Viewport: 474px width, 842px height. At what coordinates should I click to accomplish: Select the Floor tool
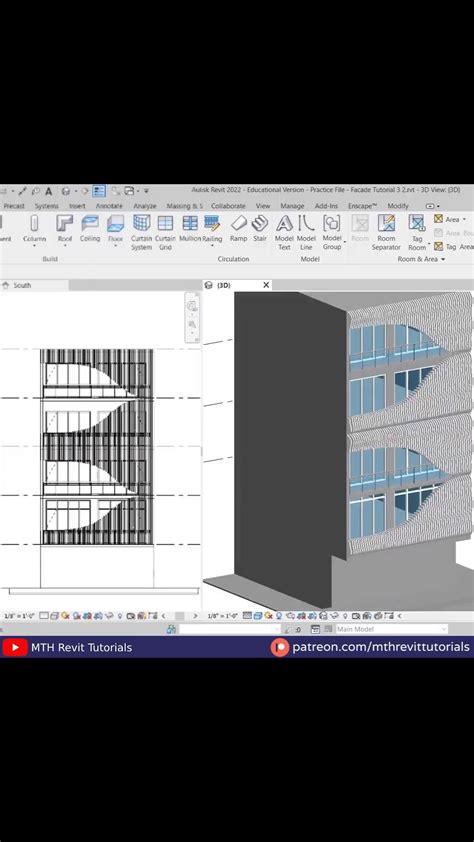tap(115, 228)
